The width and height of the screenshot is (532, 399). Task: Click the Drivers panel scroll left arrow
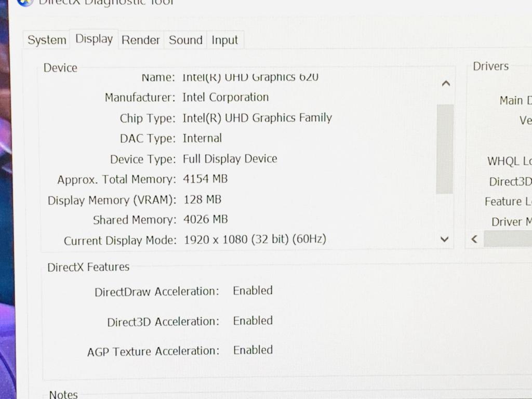point(475,239)
